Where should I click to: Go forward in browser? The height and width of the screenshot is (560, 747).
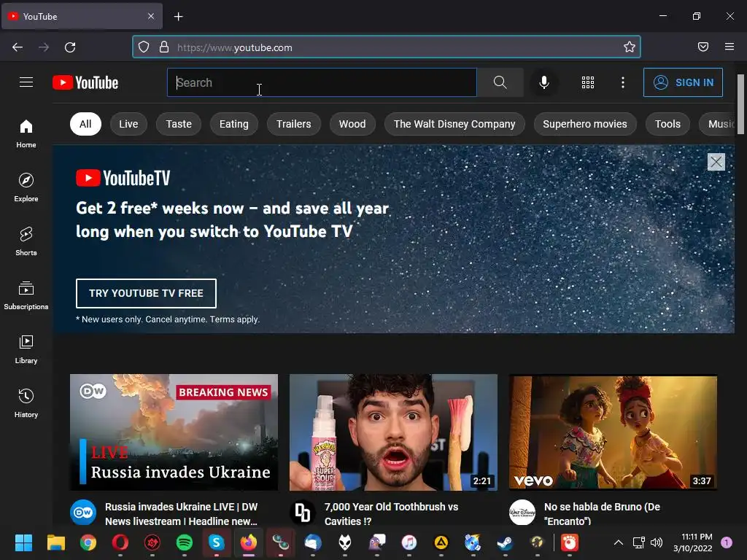click(44, 47)
